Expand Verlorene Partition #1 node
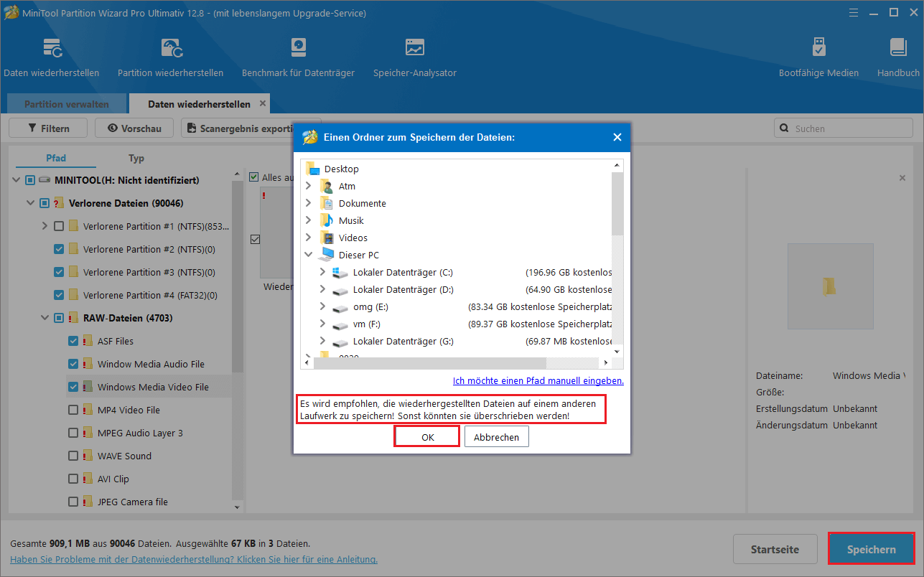The width and height of the screenshot is (924, 577). point(45,226)
